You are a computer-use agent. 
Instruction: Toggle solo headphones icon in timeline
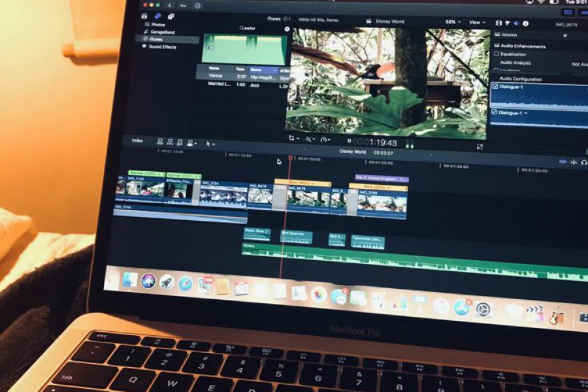click(x=584, y=162)
